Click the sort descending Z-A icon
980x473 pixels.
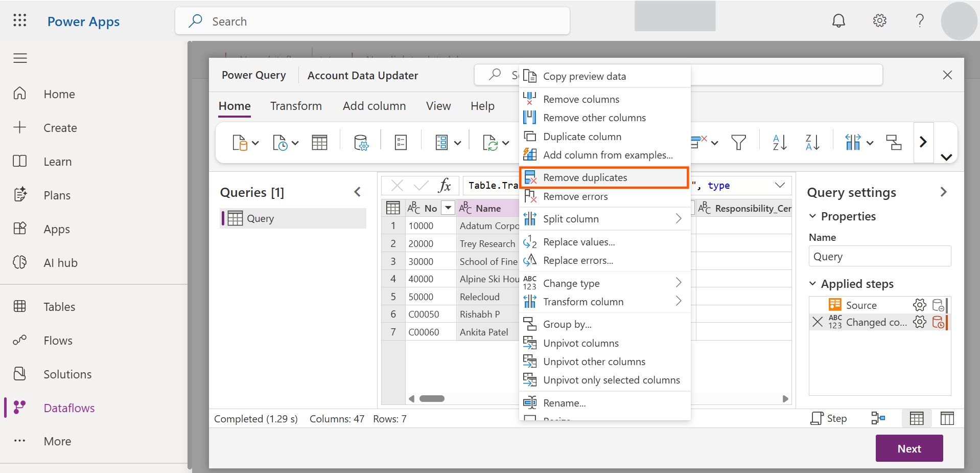pos(812,142)
